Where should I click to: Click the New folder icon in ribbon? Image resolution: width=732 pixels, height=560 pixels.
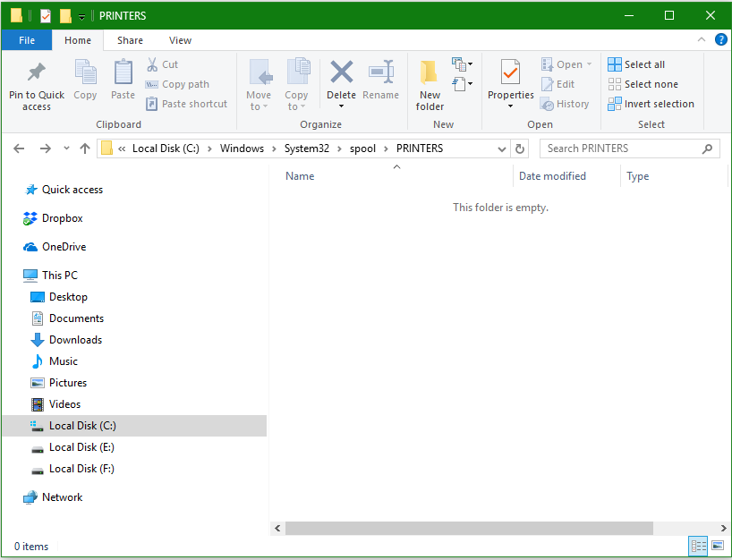tap(430, 72)
